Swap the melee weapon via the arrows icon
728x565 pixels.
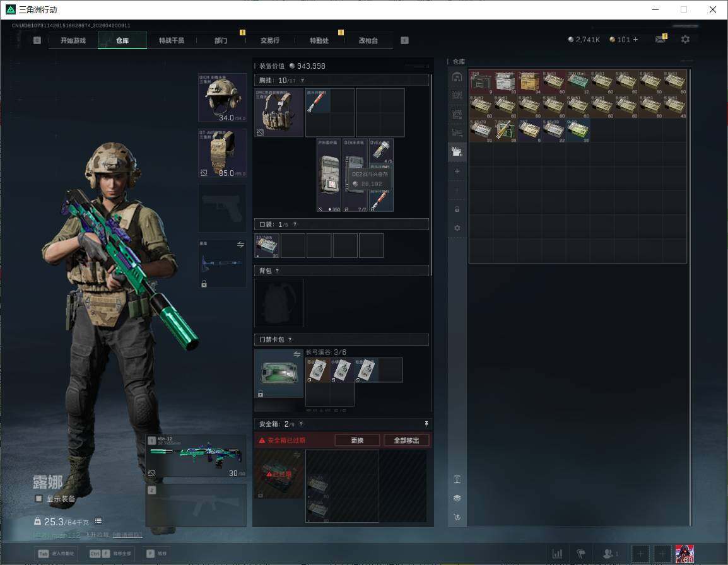click(x=240, y=245)
